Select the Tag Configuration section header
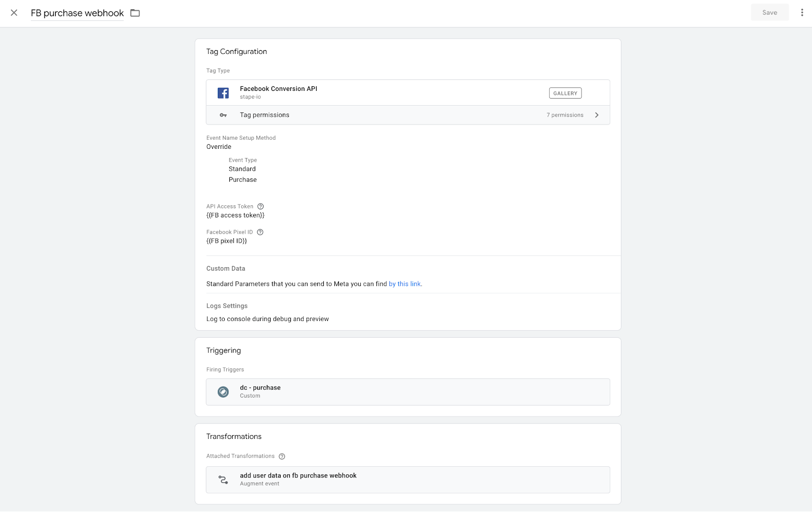Viewport: 812px width, 512px height. click(236, 51)
